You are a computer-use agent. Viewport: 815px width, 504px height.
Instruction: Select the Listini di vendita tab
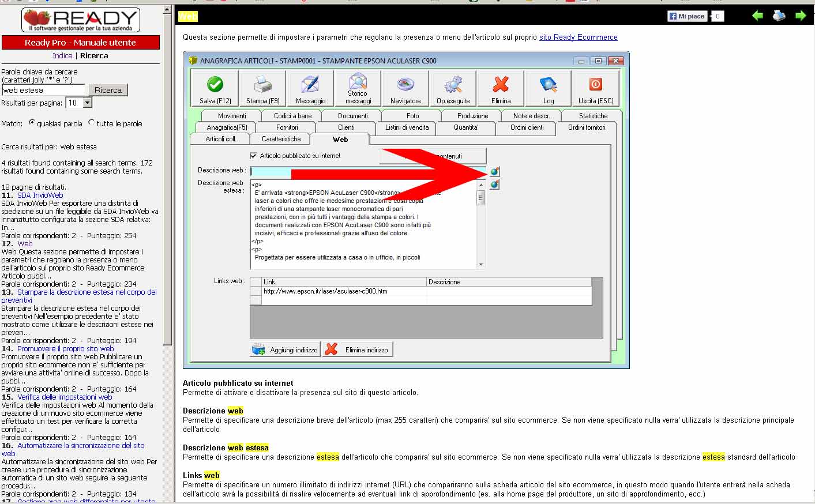(x=407, y=127)
